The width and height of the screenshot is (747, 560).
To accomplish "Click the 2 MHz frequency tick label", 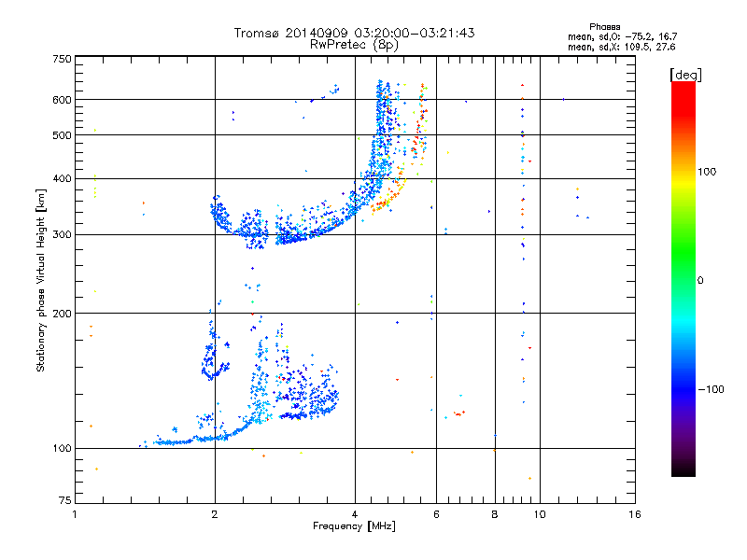I will [x=215, y=514].
